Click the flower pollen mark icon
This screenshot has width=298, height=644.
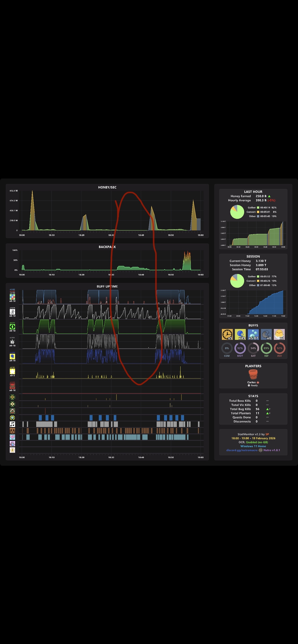click(x=12, y=404)
